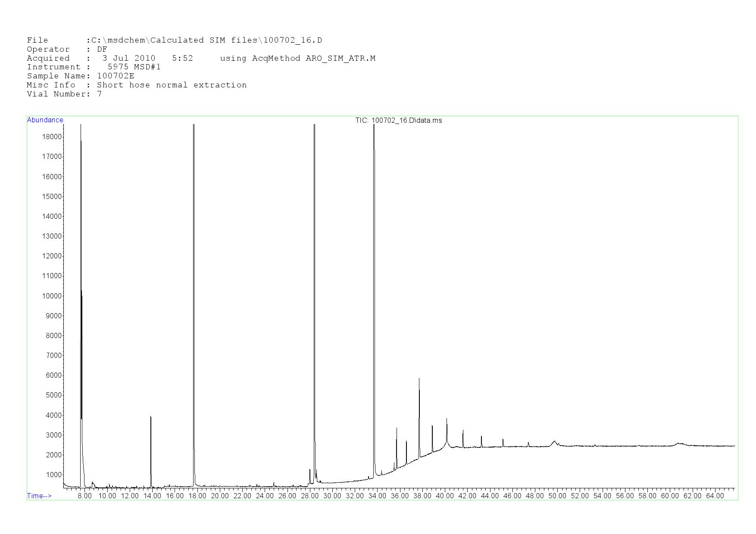This screenshot has height=534, width=756.
Task: Select the sample name 100702E
Action: pyautogui.click(x=116, y=76)
